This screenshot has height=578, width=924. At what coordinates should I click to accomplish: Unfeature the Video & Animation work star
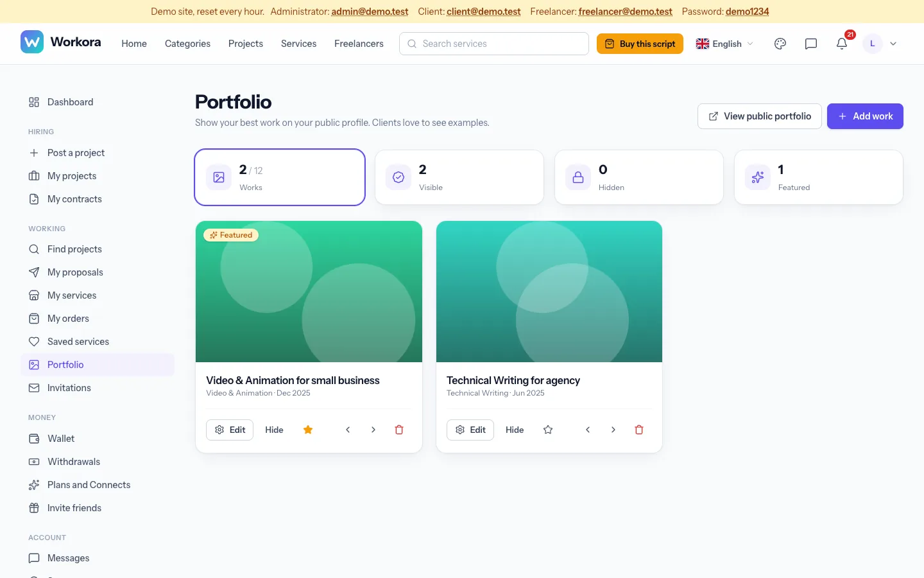308,430
